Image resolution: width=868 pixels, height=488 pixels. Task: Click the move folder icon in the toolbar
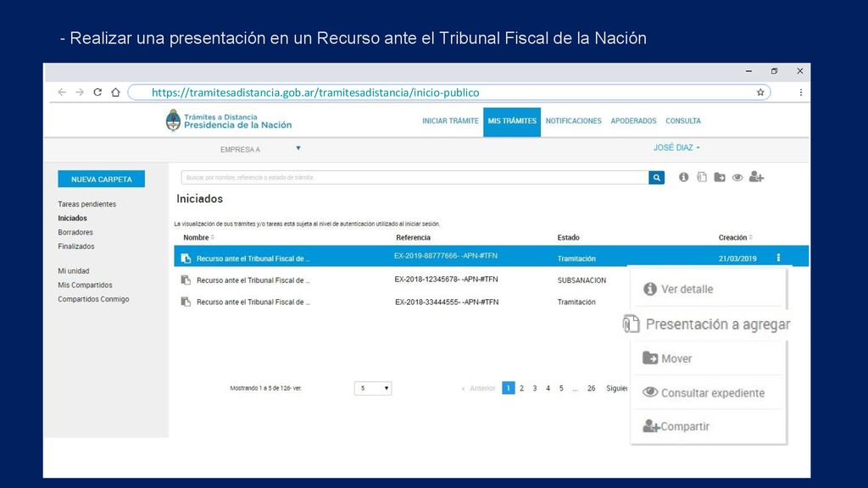pos(720,177)
